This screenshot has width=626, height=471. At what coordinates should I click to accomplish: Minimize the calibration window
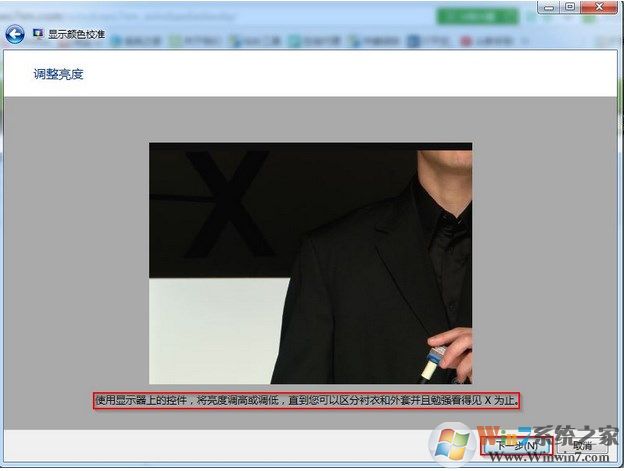pos(549,7)
